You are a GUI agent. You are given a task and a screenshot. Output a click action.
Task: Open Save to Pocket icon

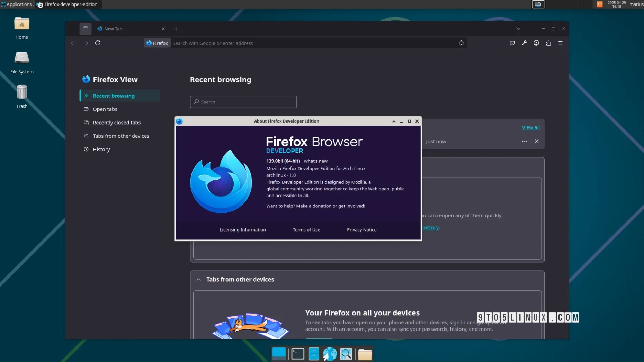coord(512,43)
